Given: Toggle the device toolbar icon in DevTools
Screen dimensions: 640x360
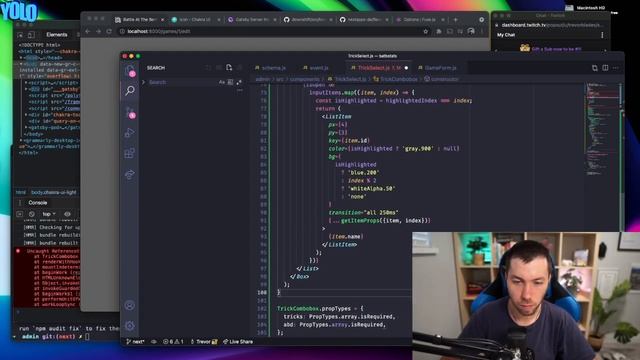Looking at the screenshot, I should point(31,35).
